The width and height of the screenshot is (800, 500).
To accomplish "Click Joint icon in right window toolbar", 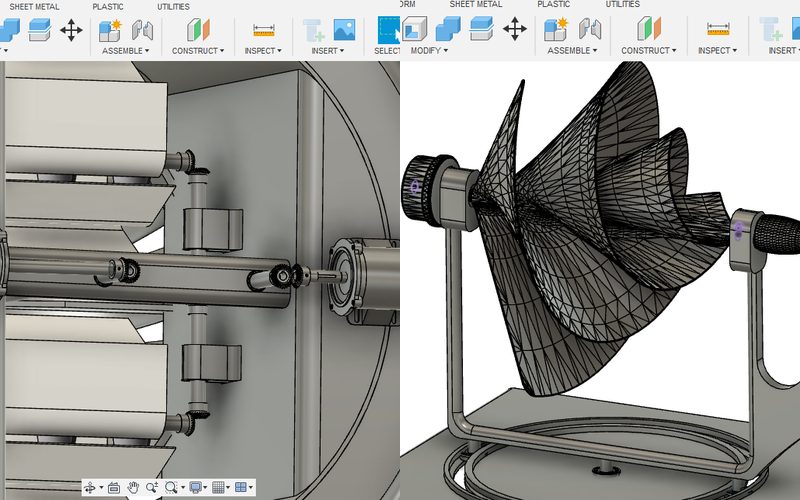I will [590, 29].
